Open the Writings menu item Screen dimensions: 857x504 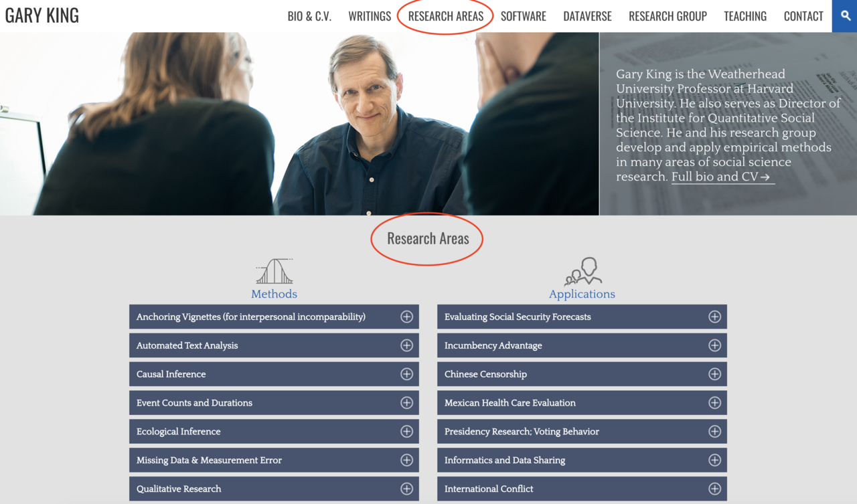click(370, 16)
